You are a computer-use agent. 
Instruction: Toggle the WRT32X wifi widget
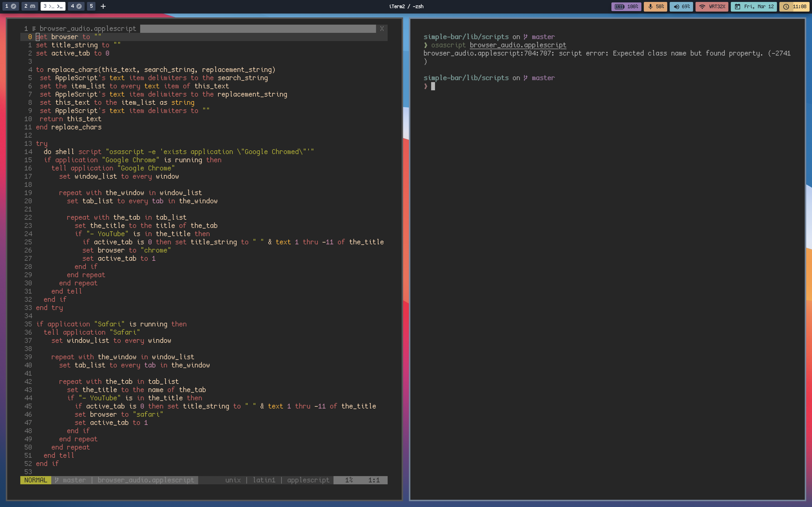coord(712,6)
